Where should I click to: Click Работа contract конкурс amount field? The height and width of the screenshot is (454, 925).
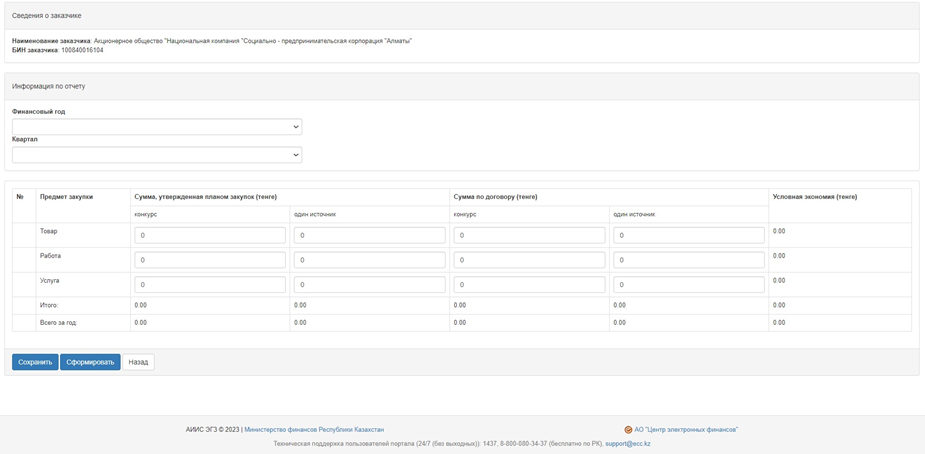tap(529, 260)
